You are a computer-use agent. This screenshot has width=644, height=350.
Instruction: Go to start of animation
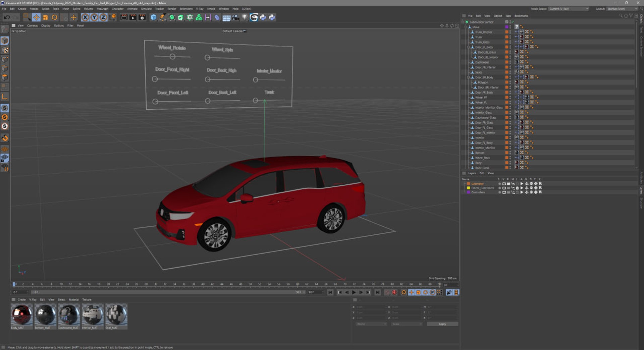pyautogui.click(x=330, y=292)
